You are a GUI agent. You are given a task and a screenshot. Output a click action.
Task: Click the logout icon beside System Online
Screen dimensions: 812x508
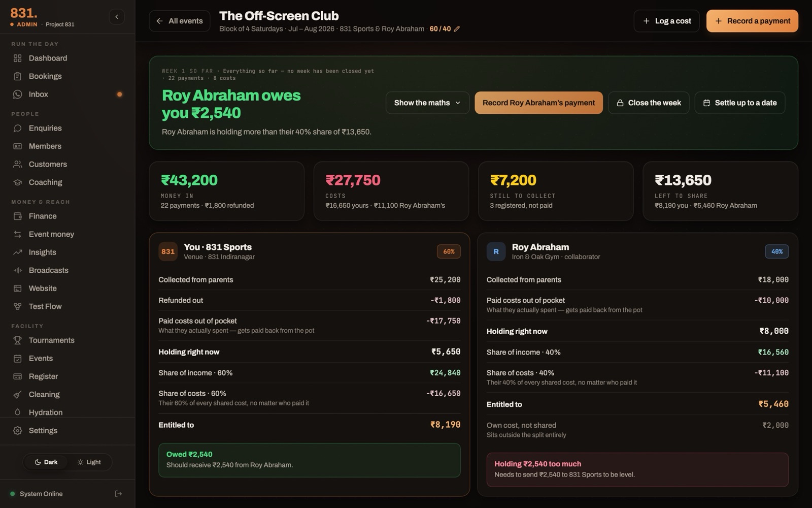[118, 494]
